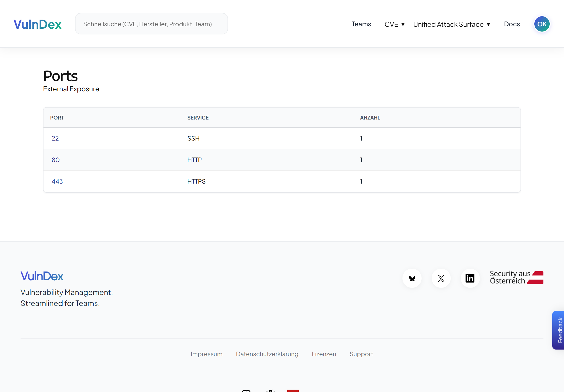Open the OK user avatar menu
This screenshot has height=392, width=564.
pos(541,24)
